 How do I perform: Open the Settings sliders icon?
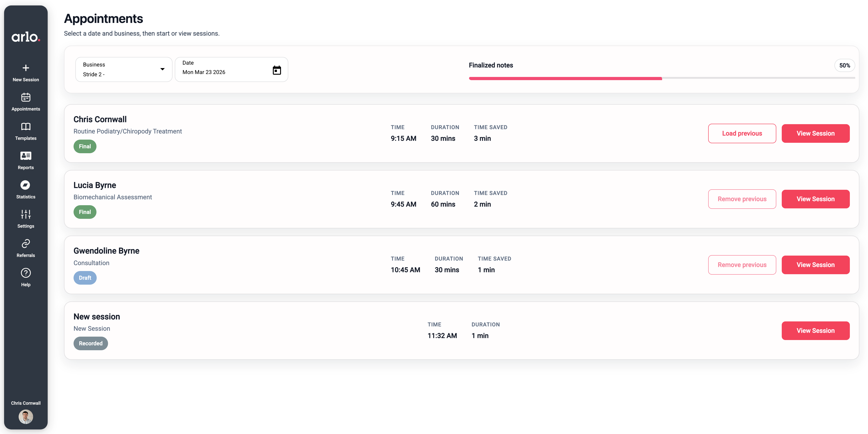click(26, 214)
